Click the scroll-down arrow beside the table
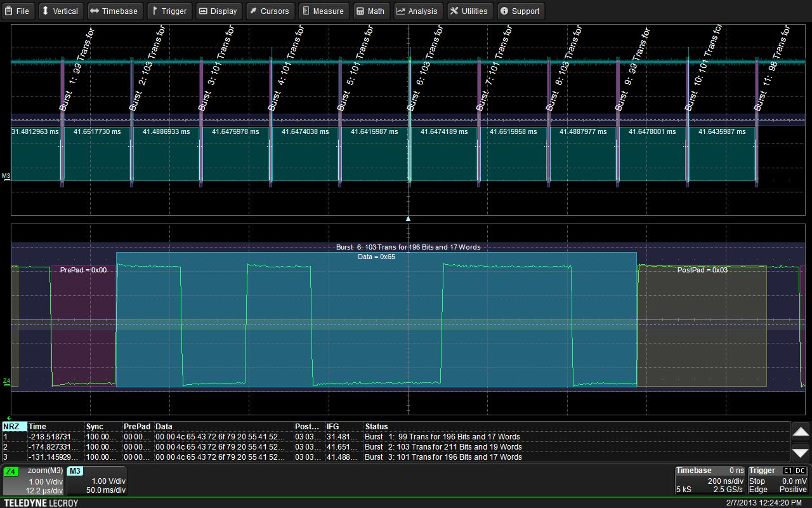812x508 pixels. 801,453
